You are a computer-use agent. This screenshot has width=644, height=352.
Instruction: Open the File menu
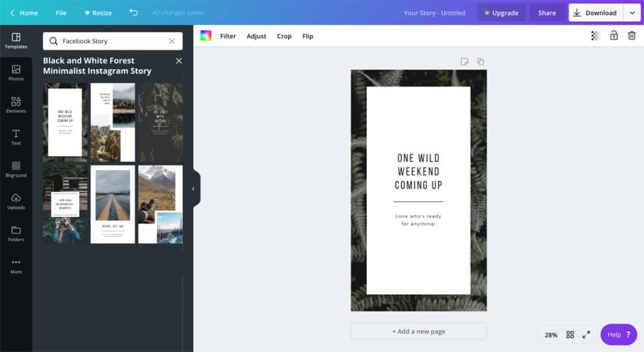(x=61, y=13)
